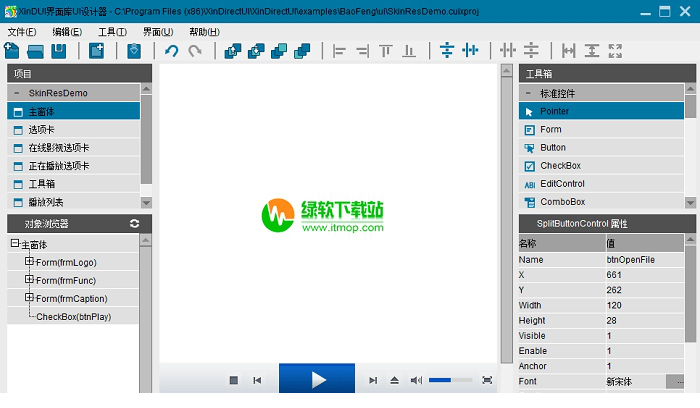Image resolution: width=700 pixels, height=408 pixels.
Task: Click the Font property ellipsis button
Action: click(674, 382)
